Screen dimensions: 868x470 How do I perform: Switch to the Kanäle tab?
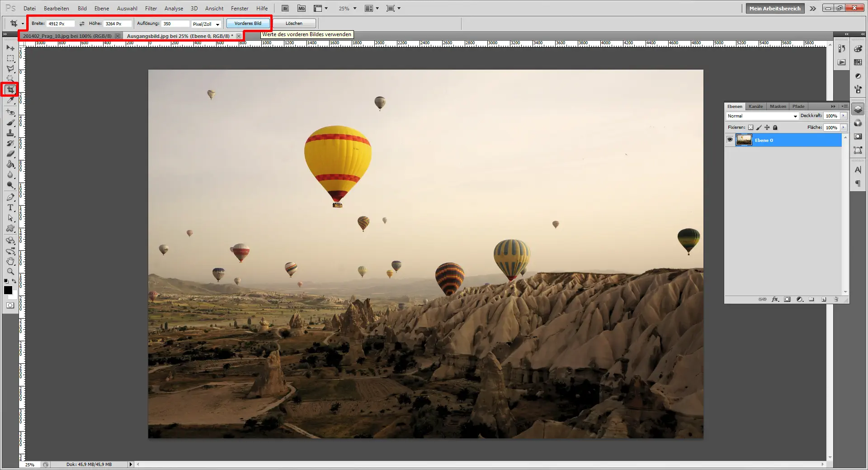[x=755, y=106]
